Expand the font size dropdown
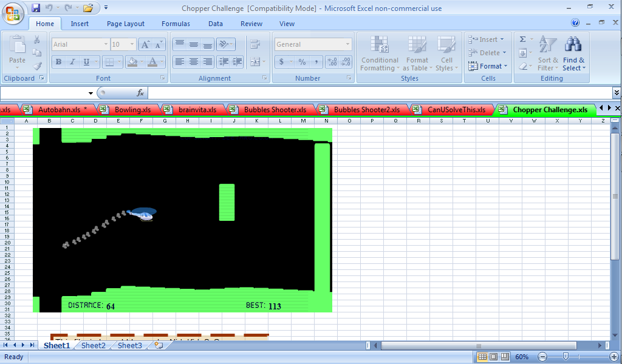 click(132, 44)
